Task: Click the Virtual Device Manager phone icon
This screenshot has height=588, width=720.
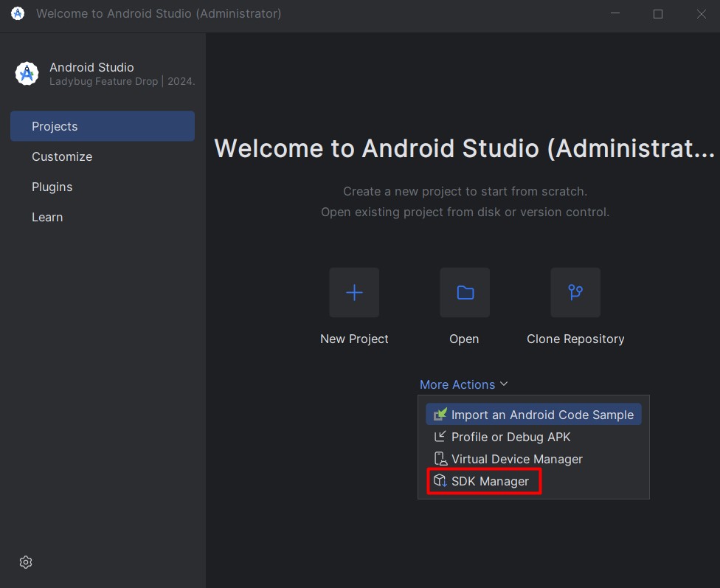Action: coord(440,459)
